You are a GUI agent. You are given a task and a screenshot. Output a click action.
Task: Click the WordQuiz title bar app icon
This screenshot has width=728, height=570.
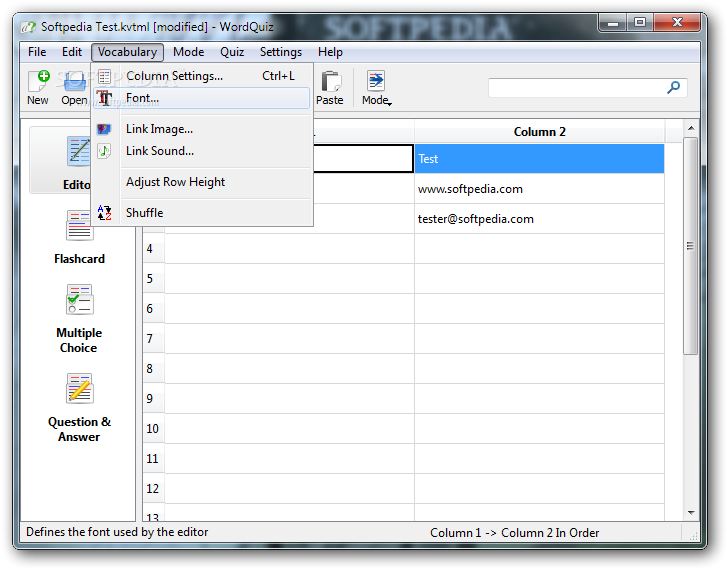click(x=28, y=27)
